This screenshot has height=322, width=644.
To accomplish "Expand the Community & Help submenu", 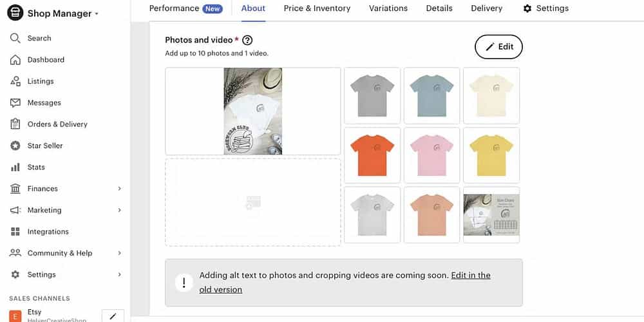I will coord(120,253).
